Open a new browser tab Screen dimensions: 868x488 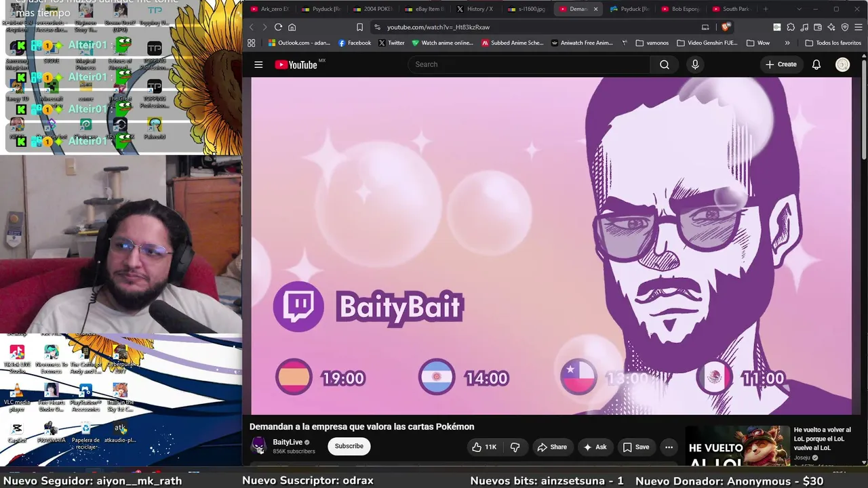766,9
